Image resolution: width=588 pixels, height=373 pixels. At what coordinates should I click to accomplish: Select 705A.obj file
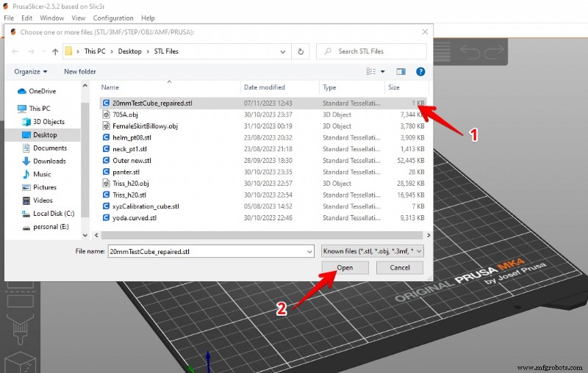point(263,115)
